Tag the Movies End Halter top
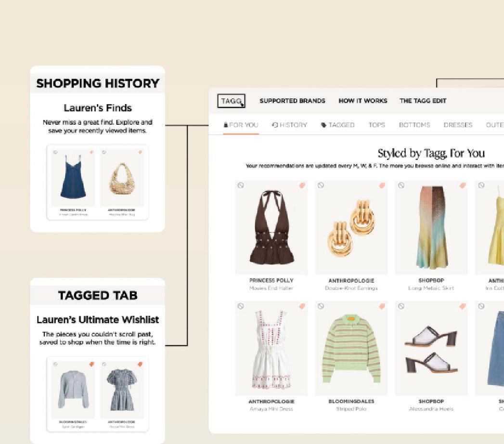The height and width of the screenshot is (444, 504). coord(302,185)
